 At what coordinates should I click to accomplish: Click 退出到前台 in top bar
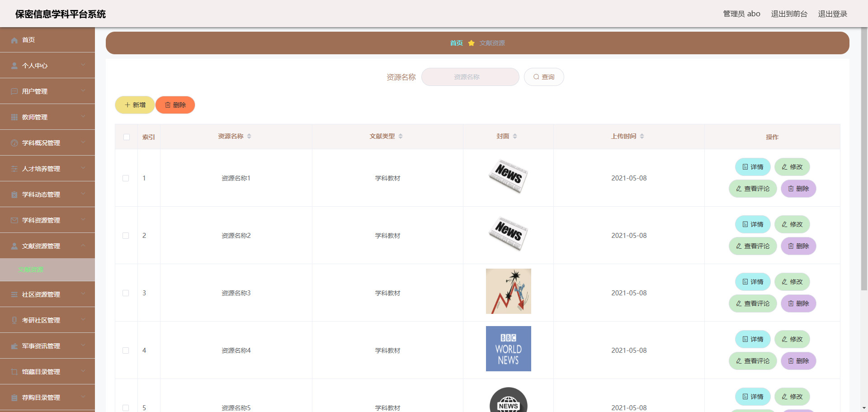789,14
